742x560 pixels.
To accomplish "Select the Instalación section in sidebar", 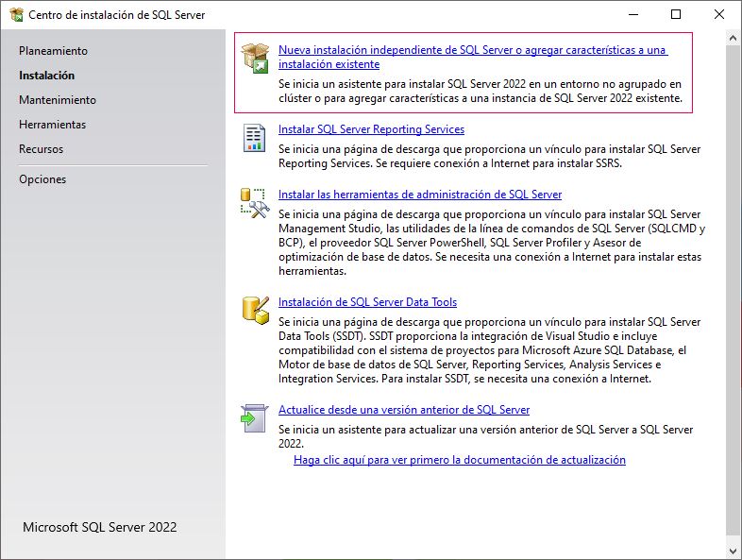I will (46, 76).
